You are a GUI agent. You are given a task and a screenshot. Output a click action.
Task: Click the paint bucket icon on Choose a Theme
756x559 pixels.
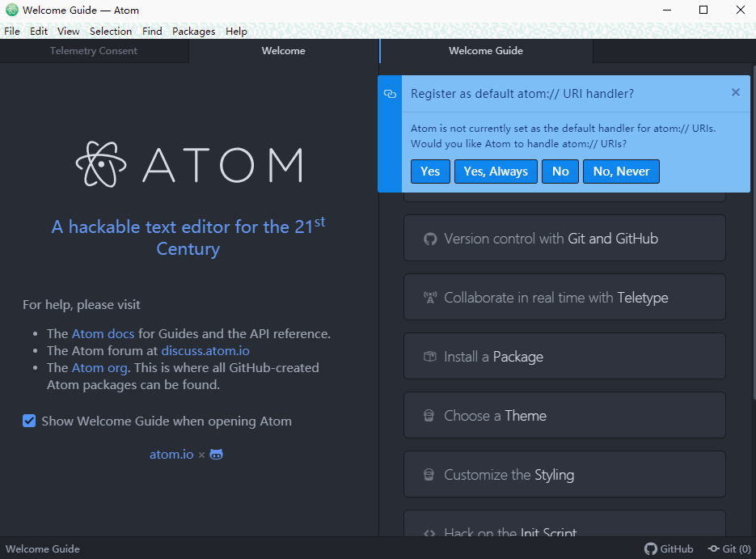point(429,415)
